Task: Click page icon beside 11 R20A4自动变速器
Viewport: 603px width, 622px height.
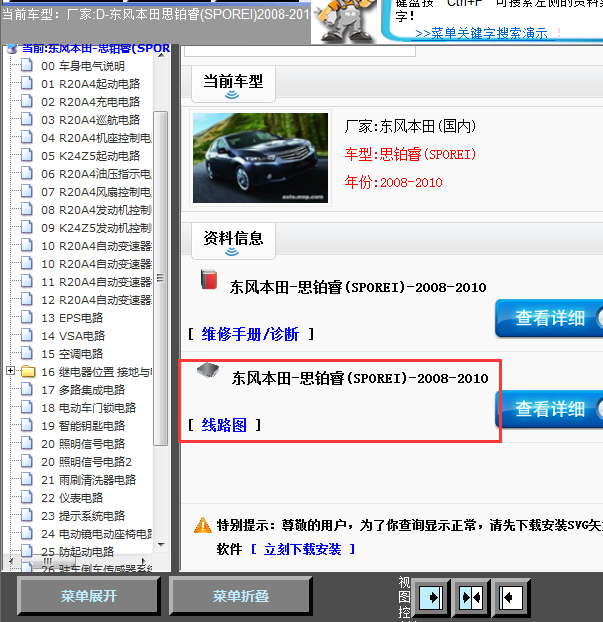Action: click(27, 281)
